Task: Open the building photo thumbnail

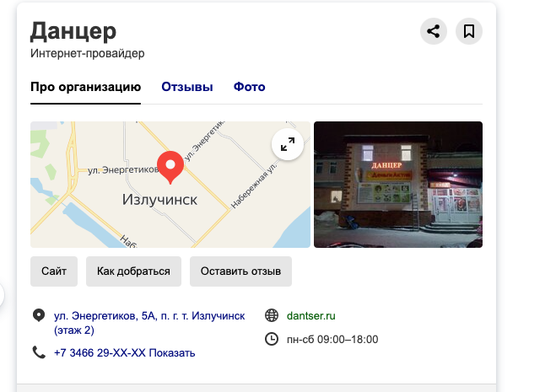Action: coord(398,185)
